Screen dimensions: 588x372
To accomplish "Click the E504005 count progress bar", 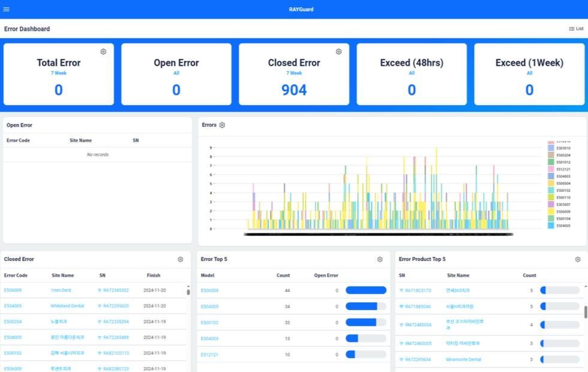I will pyautogui.click(x=366, y=307).
